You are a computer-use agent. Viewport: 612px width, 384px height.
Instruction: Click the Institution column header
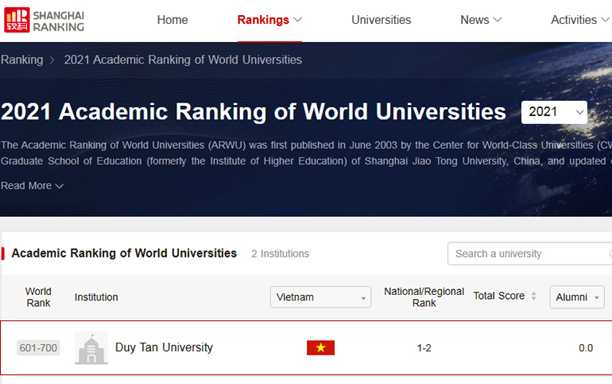tap(96, 297)
